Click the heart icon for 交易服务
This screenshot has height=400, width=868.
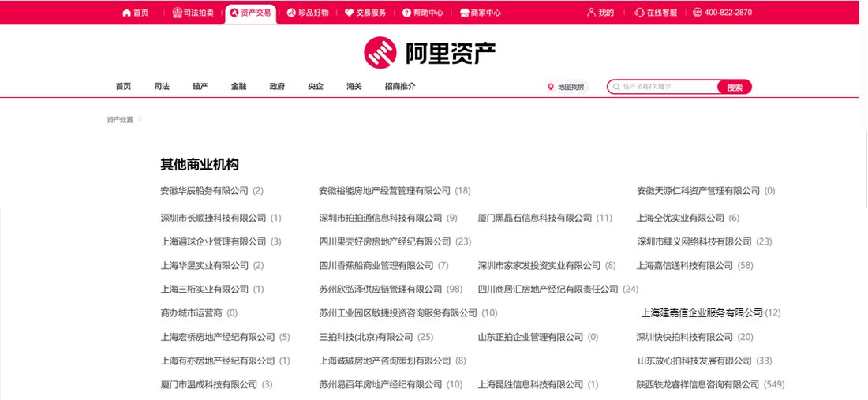point(349,13)
